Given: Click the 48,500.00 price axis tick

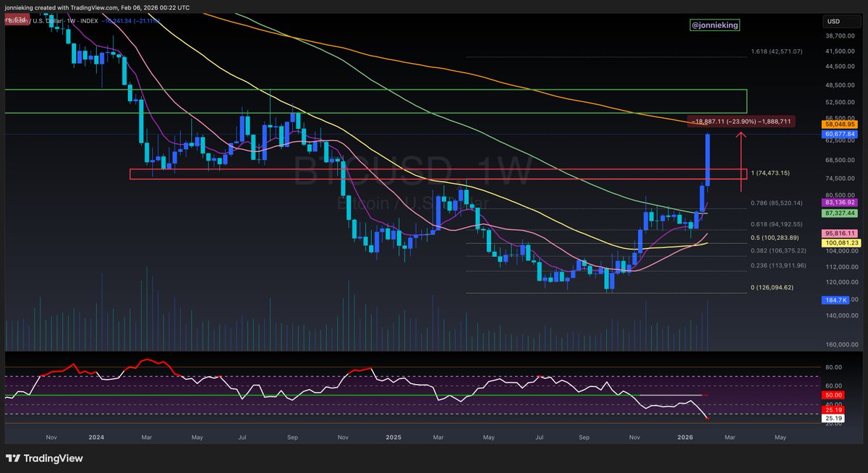Looking at the screenshot, I should (840, 85).
